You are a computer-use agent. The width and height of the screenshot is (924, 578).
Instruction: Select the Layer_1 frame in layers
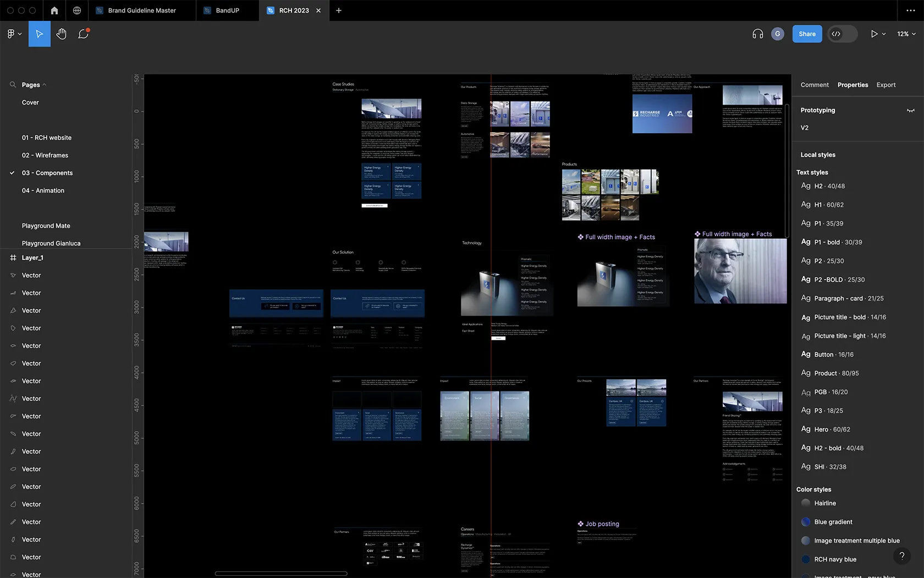tap(32, 258)
